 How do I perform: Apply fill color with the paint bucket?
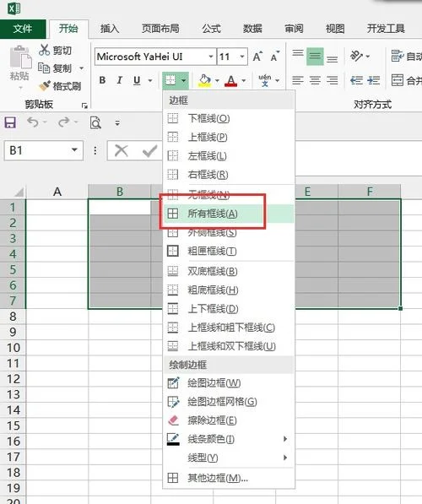(x=205, y=80)
